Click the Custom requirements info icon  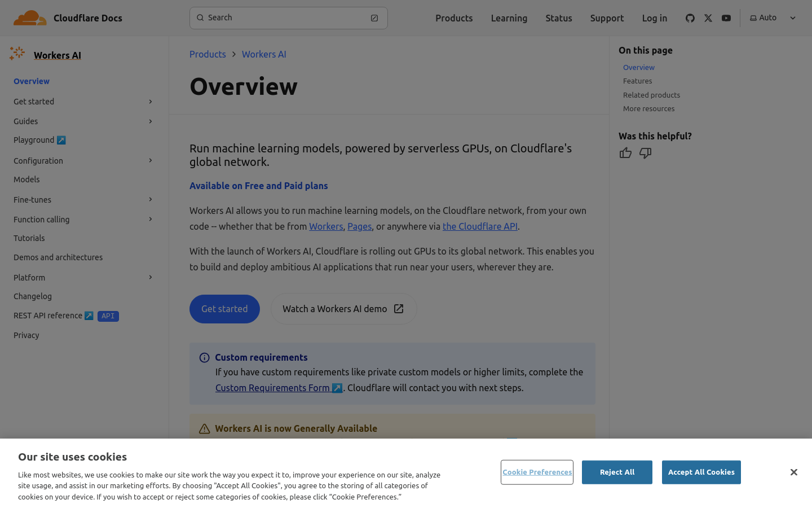[205, 358]
